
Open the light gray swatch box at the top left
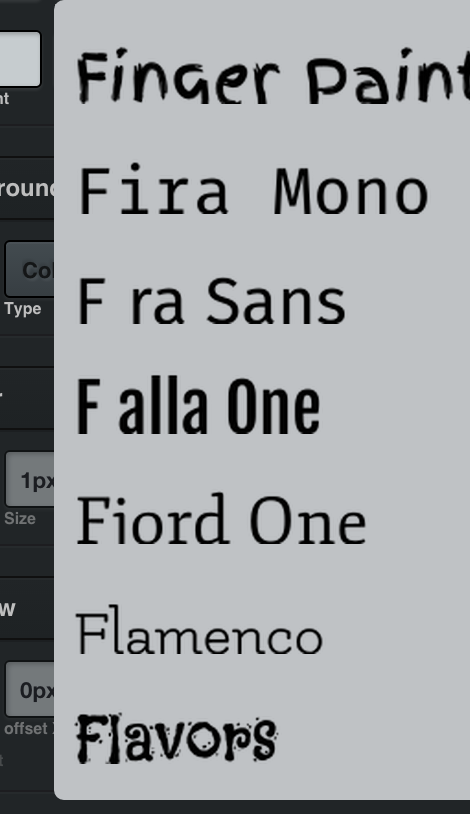[20, 59]
